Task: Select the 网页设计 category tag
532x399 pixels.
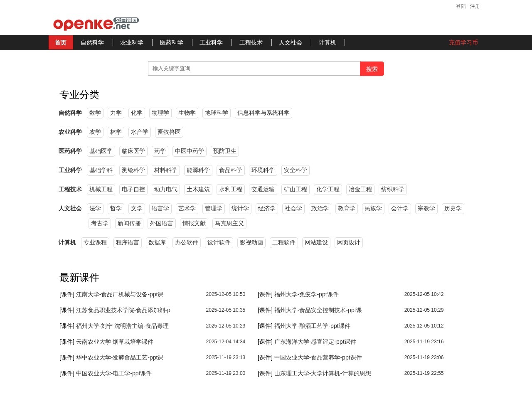Action: 348,242
